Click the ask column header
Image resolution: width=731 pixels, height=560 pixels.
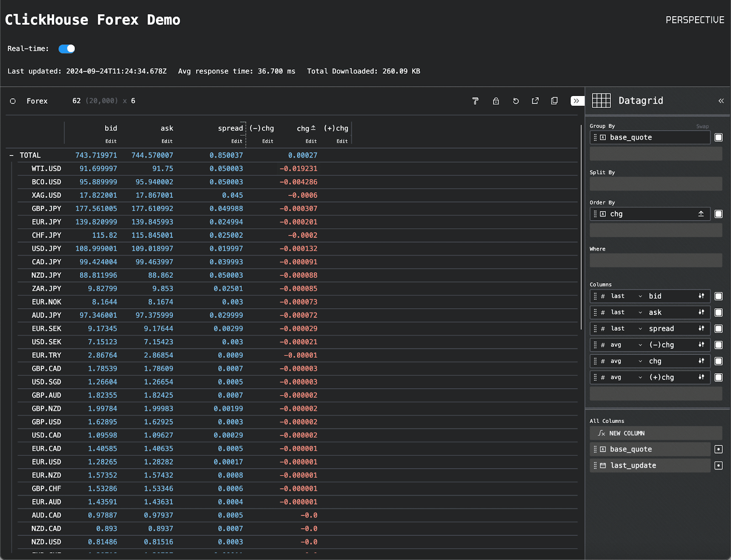pyautogui.click(x=167, y=128)
